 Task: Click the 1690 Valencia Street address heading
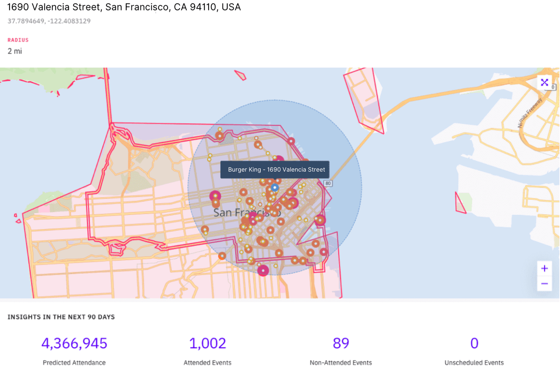[x=124, y=7]
